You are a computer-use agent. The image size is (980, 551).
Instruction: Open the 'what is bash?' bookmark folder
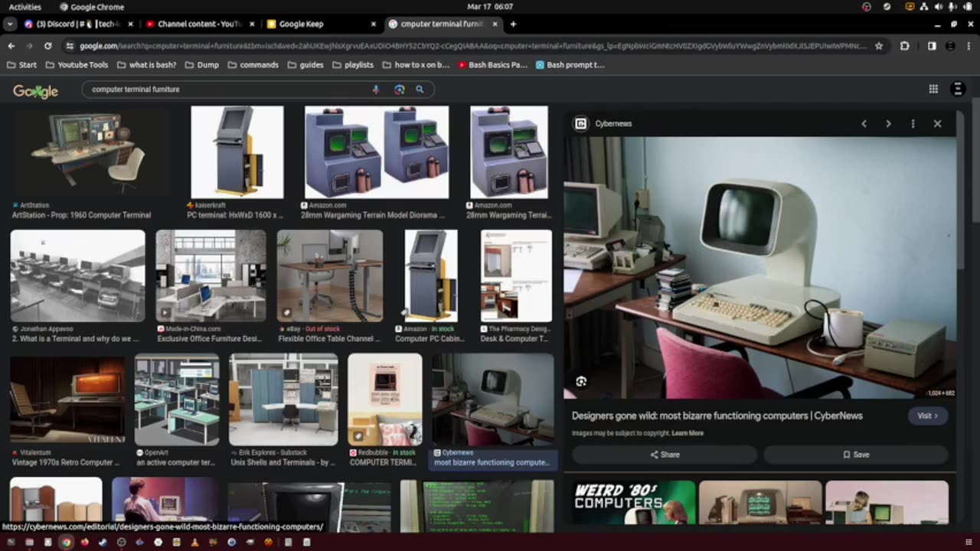[x=145, y=65]
